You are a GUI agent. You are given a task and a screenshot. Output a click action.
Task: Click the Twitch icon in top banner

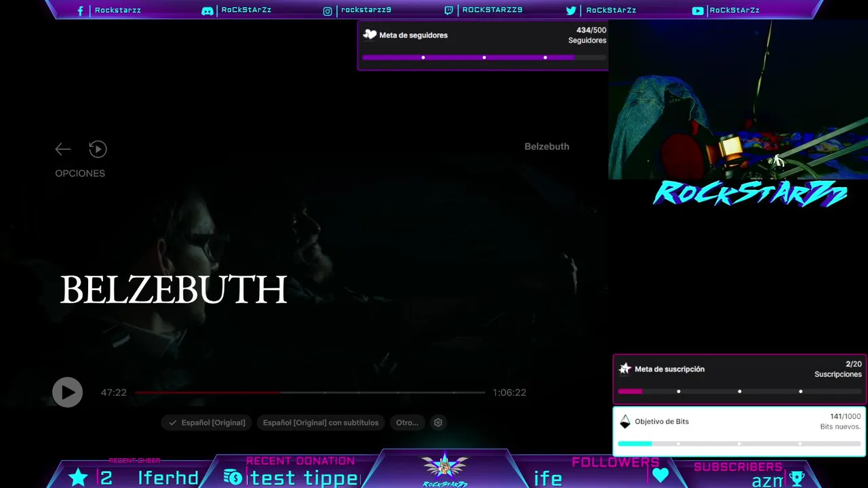coord(449,11)
